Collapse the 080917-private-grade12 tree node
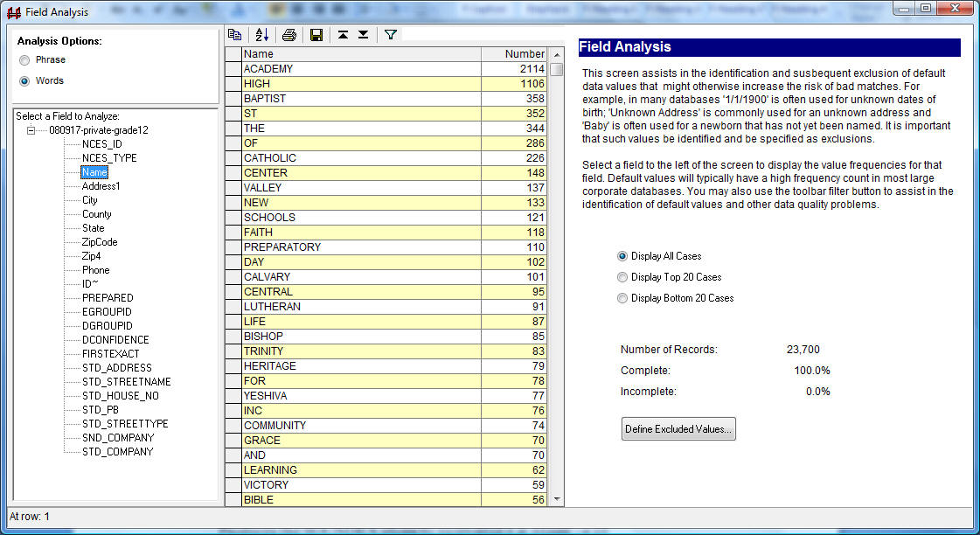This screenshot has width=980, height=535. tap(31, 130)
